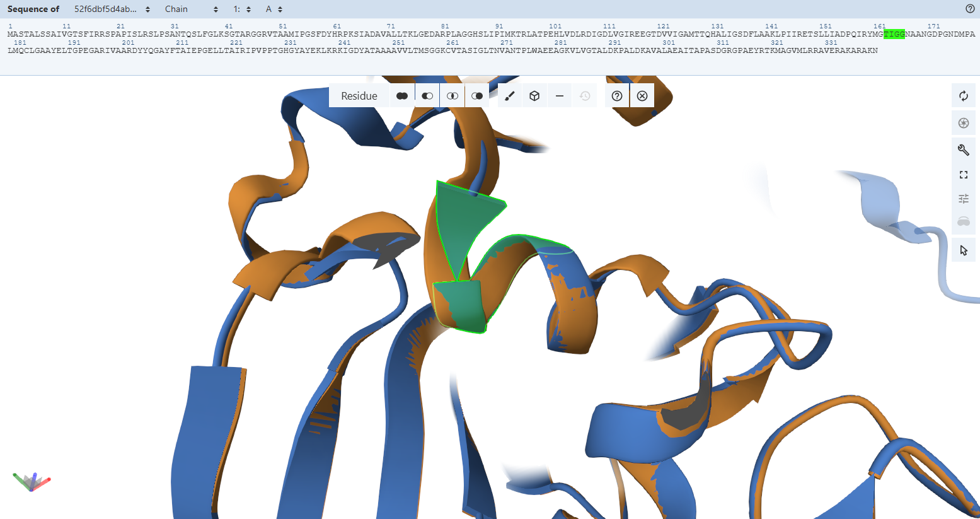
Task: Click the Subtract selection operation icon
Action: coord(427,96)
